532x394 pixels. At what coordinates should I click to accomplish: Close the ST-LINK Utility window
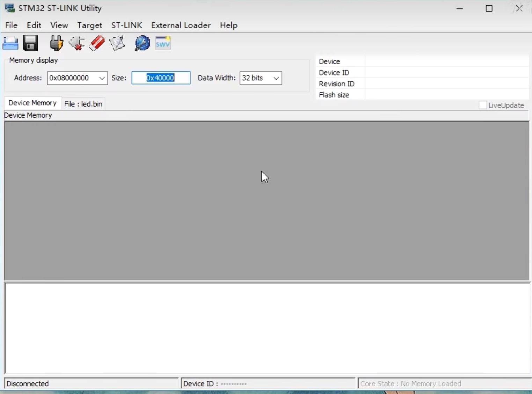(x=519, y=8)
